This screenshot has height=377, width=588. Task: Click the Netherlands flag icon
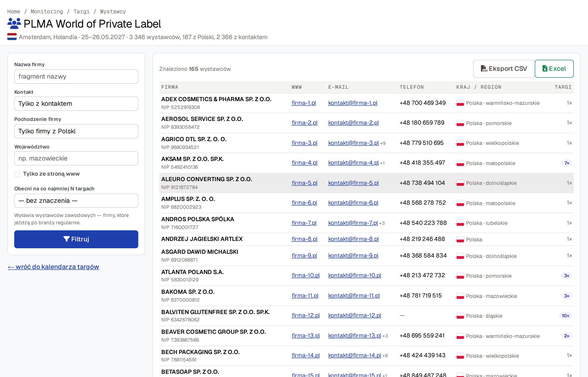[x=12, y=37]
